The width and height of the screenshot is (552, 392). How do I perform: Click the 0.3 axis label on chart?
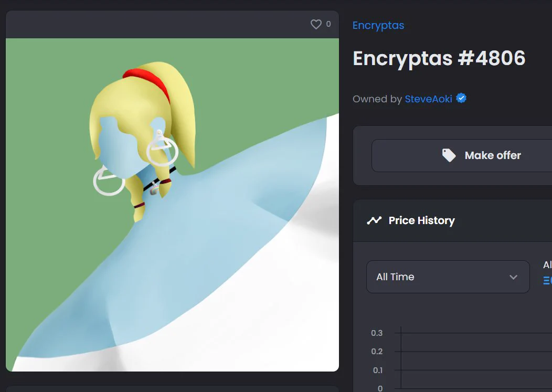tap(377, 333)
